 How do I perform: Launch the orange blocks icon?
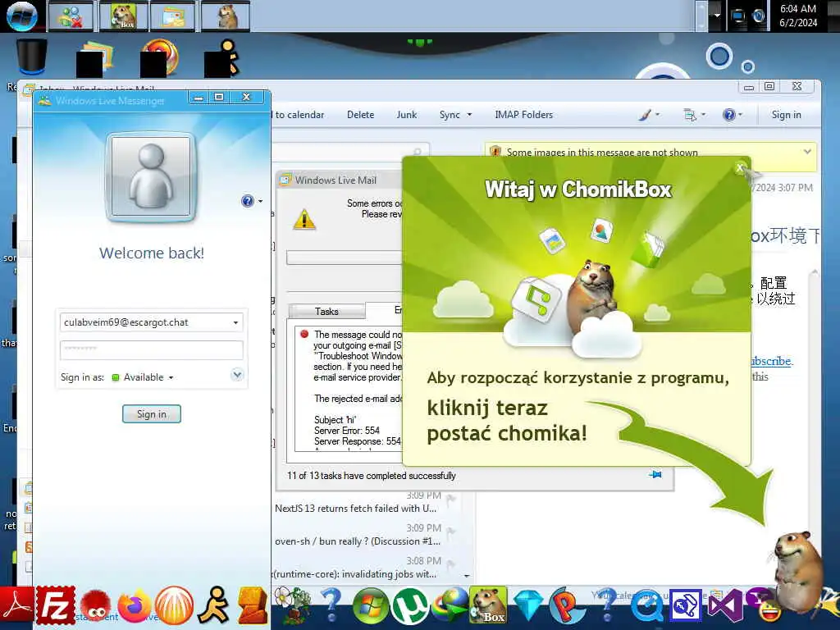(x=253, y=606)
